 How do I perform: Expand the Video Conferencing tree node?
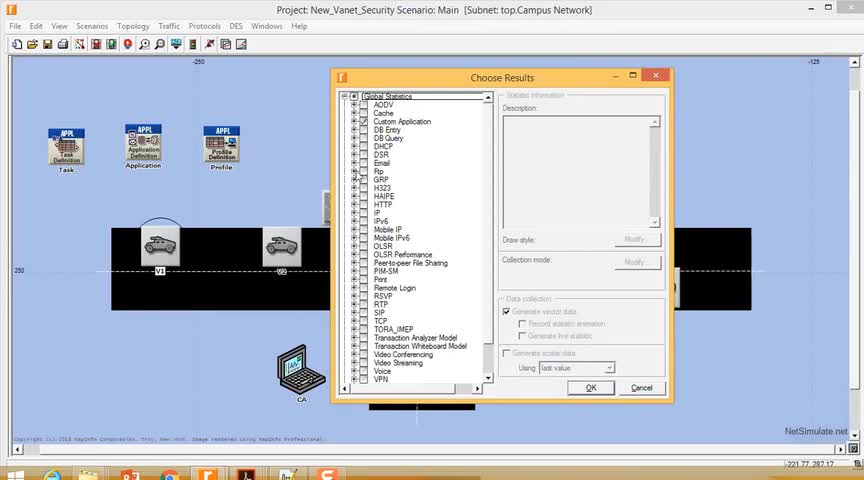[354, 354]
